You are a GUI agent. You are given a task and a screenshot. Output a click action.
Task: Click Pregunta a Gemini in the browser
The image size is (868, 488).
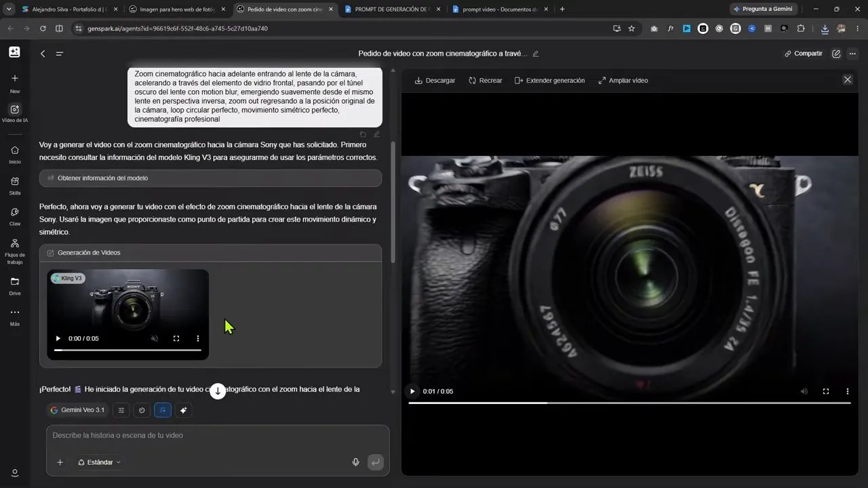point(763,9)
